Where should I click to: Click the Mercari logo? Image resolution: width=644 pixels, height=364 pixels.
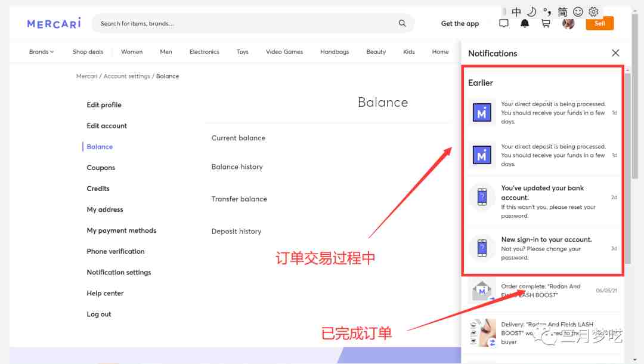tap(54, 23)
